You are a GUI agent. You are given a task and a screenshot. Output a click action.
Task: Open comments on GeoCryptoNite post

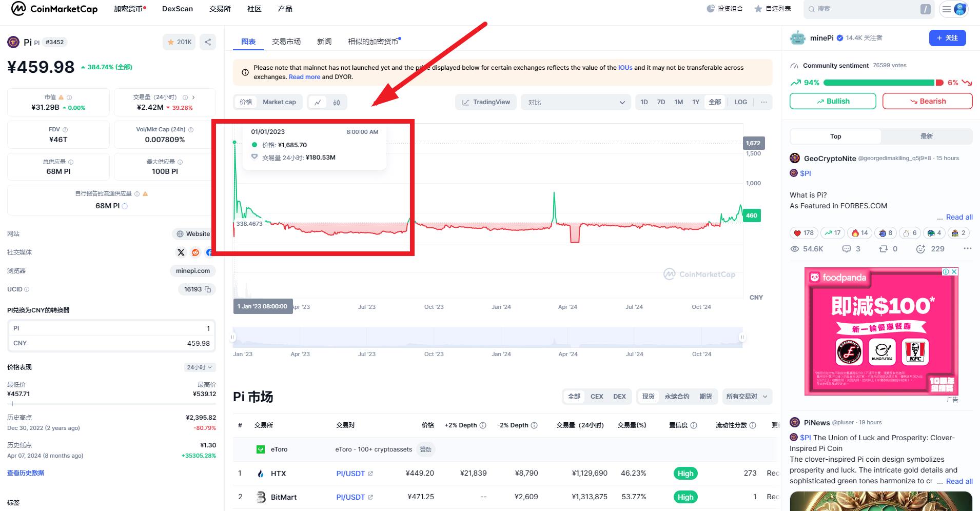coord(847,249)
